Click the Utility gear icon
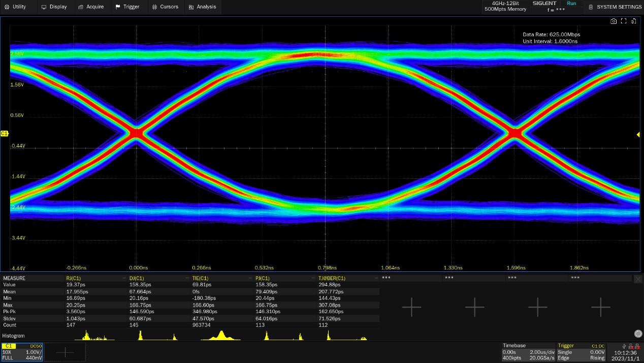The width and height of the screenshot is (644, 363). (x=7, y=7)
